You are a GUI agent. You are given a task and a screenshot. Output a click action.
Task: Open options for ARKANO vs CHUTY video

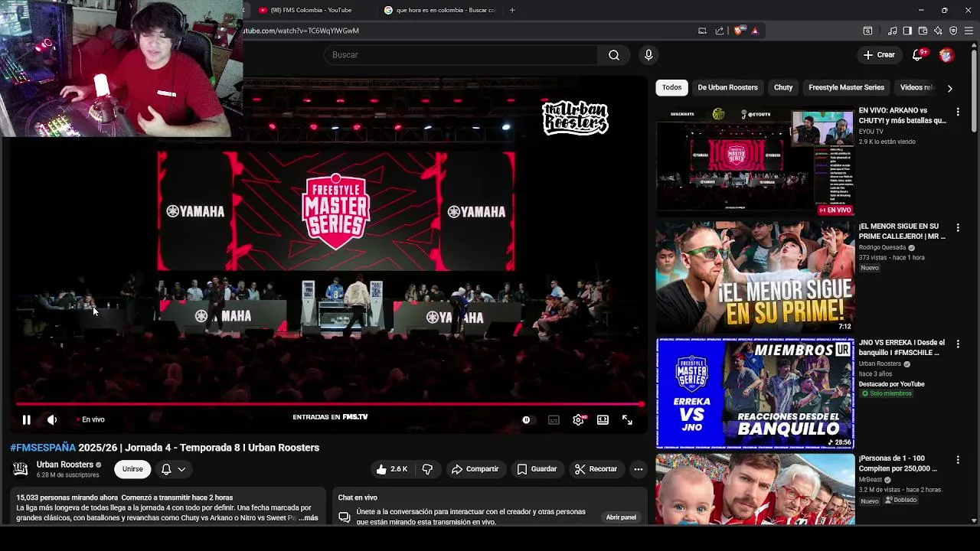[x=958, y=112]
